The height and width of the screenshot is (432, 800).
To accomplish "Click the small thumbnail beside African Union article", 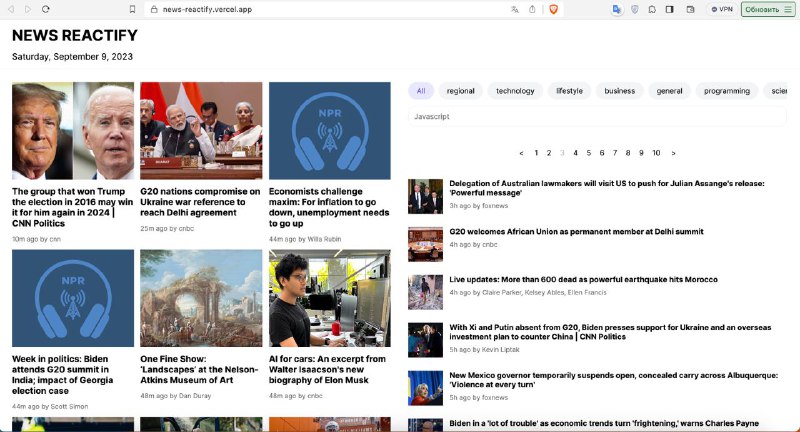I will [426, 244].
